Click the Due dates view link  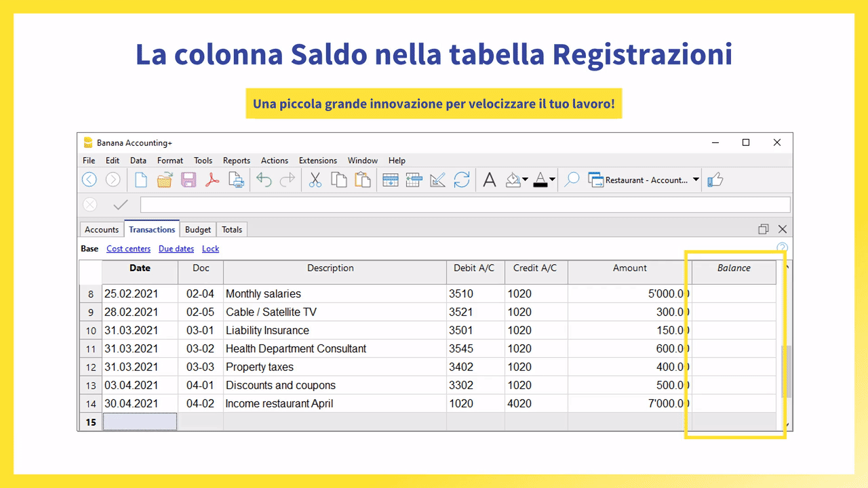click(x=176, y=249)
